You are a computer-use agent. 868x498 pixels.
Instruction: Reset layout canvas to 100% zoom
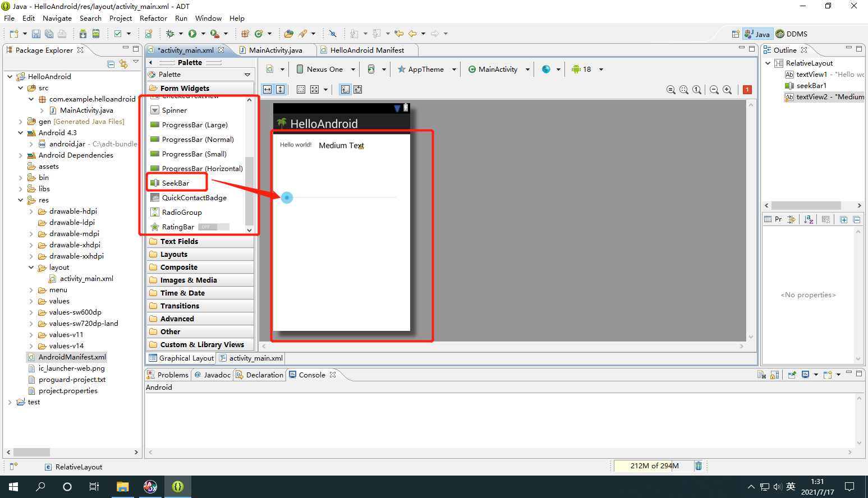point(697,90)
